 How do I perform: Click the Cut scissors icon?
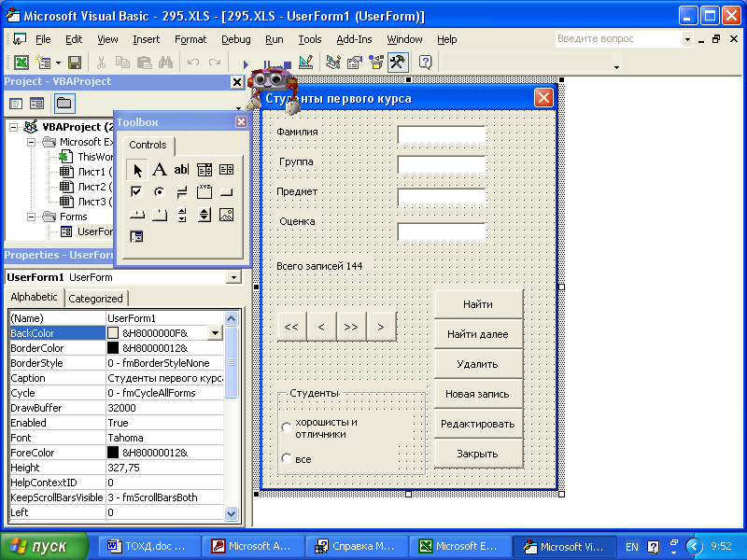point(101,62)
